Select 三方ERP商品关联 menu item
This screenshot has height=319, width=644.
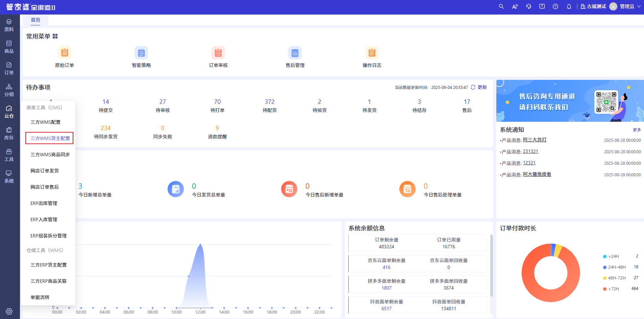[x=48, y=281]
